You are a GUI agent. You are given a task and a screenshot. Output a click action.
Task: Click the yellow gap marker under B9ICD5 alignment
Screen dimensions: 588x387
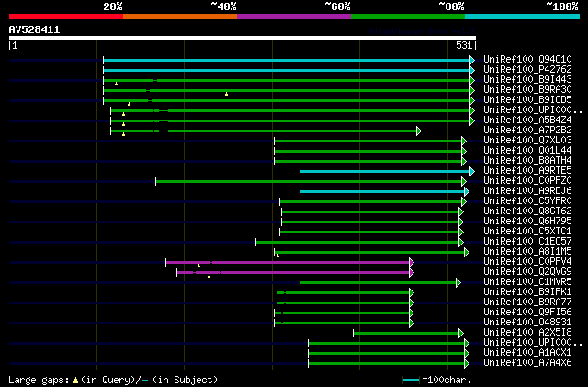129,104
